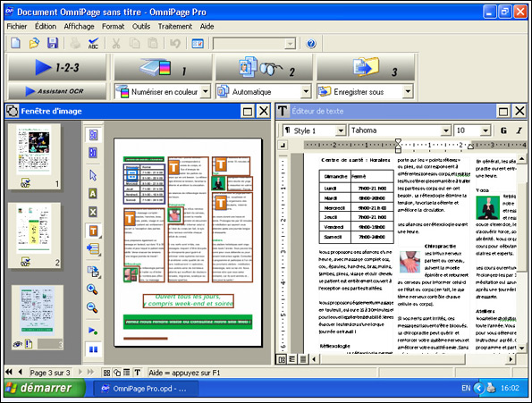Click the zone order tool icon
Viewport: 532px width, 403px height.
coord(93,248)
